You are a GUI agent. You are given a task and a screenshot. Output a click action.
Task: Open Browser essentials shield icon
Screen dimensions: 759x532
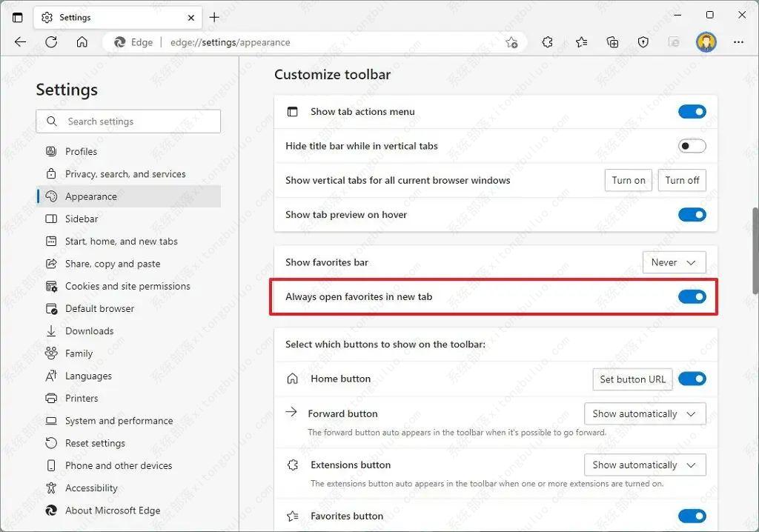[643, 42]
